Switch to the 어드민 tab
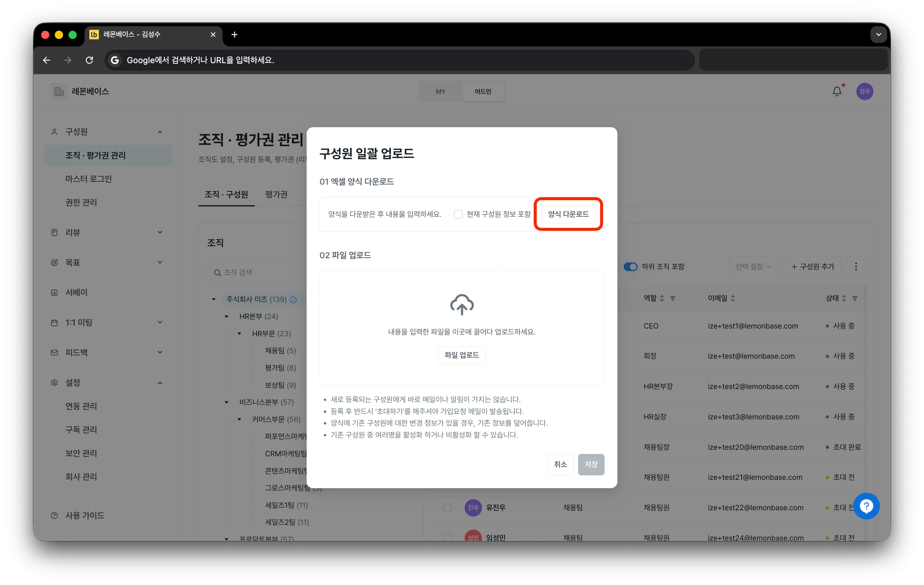 coord(483,91)
